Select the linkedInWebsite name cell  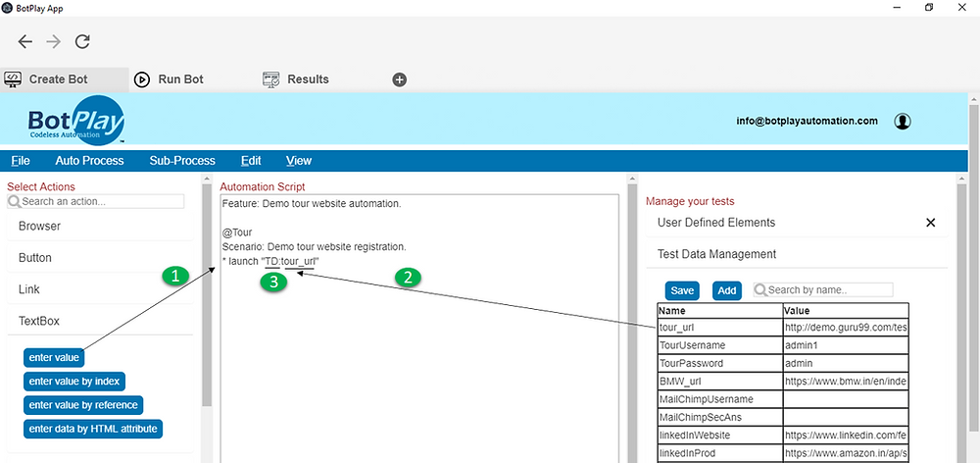click(720, 435)
